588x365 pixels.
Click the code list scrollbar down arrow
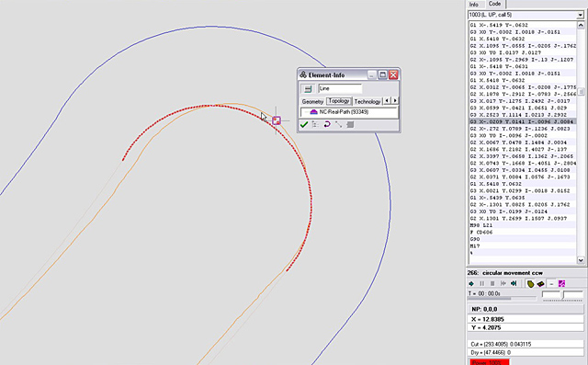coord(581,260)
